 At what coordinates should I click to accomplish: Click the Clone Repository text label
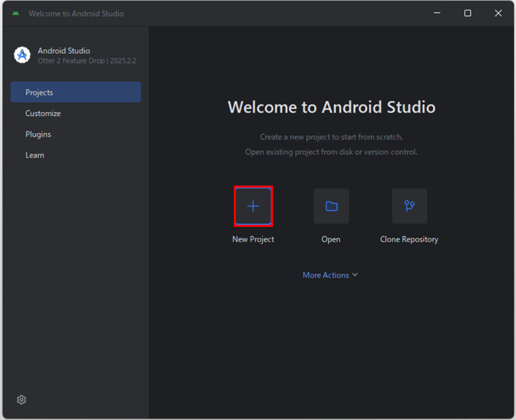click(409, 240)
